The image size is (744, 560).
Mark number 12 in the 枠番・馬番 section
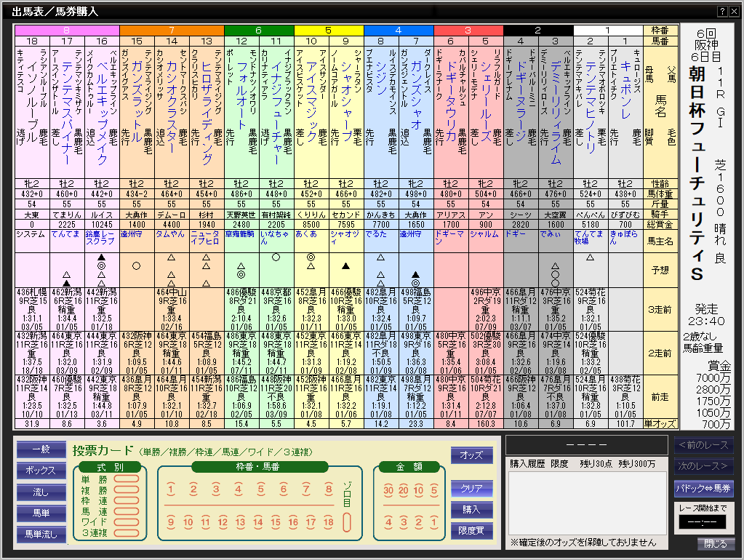click(x=223, y=522)
